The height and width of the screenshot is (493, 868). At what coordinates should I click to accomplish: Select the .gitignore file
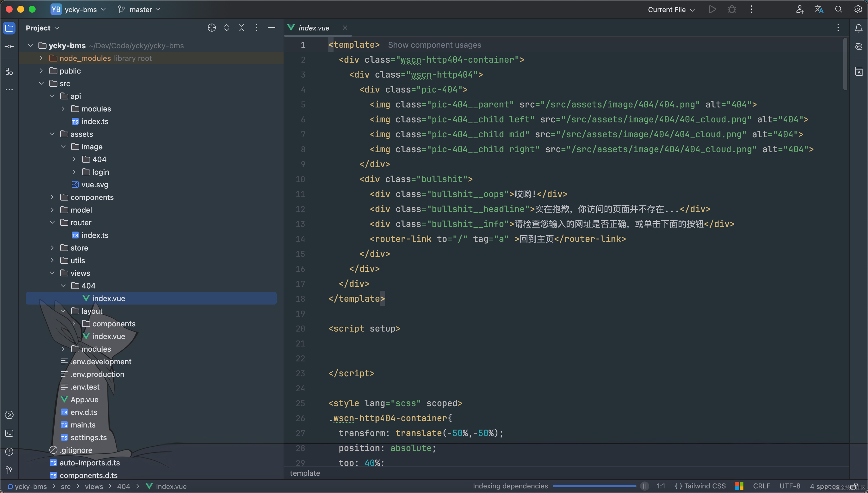[x=71, y=450]
